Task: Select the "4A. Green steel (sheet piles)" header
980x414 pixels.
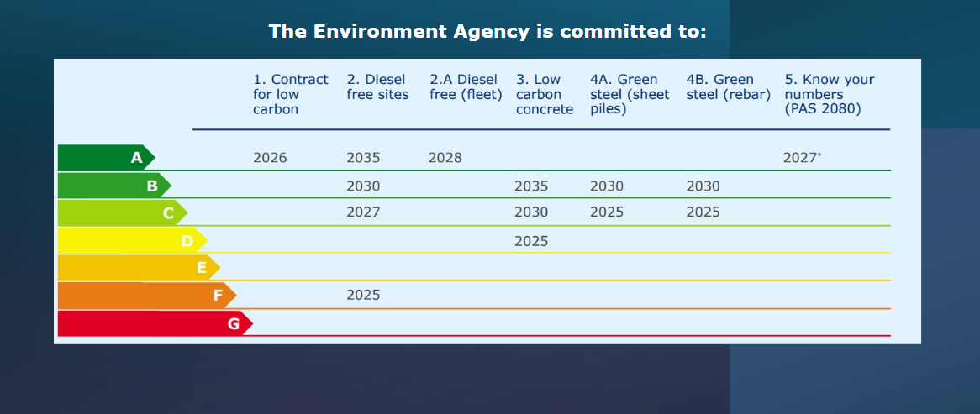Action: point(630,94)
